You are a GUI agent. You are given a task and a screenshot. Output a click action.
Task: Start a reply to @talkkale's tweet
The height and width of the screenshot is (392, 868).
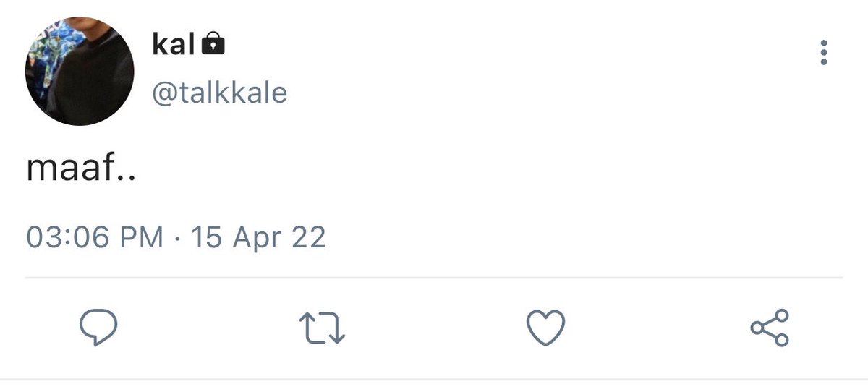98,329
